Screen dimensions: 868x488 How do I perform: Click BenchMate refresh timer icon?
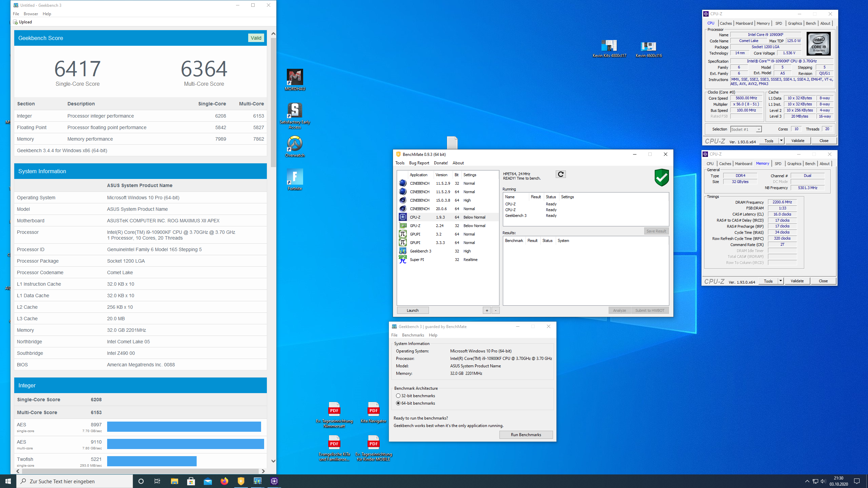coord(560,174)
